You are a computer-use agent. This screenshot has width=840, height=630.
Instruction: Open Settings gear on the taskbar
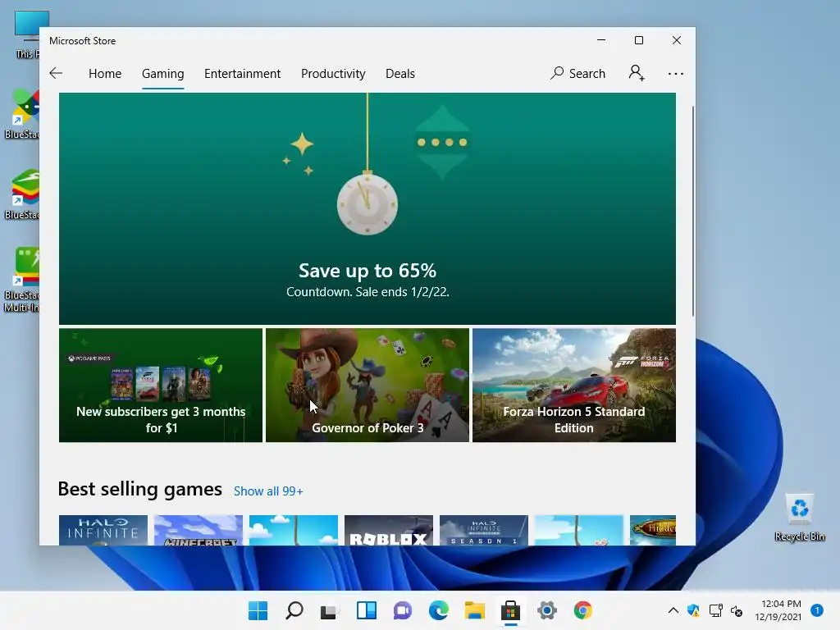tap(547, 610)
